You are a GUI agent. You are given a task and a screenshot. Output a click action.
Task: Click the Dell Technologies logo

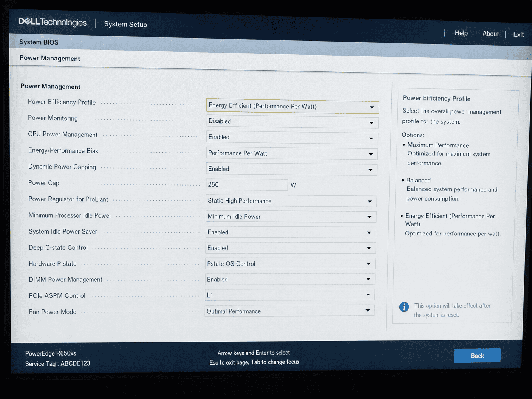[x=52, y=22]
